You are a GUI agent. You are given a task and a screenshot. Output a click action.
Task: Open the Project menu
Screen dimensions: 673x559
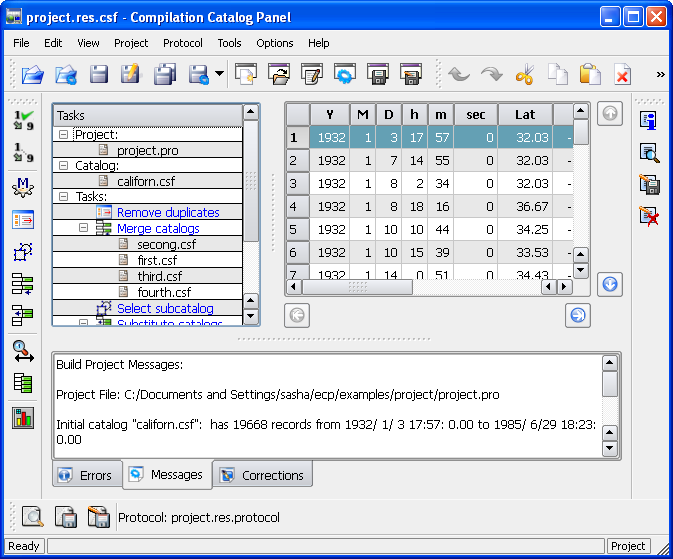coord(131,43)
